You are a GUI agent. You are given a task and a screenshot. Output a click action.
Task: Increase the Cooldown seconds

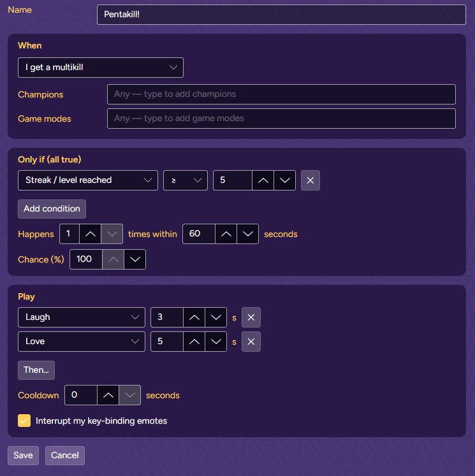coord(108,395)
